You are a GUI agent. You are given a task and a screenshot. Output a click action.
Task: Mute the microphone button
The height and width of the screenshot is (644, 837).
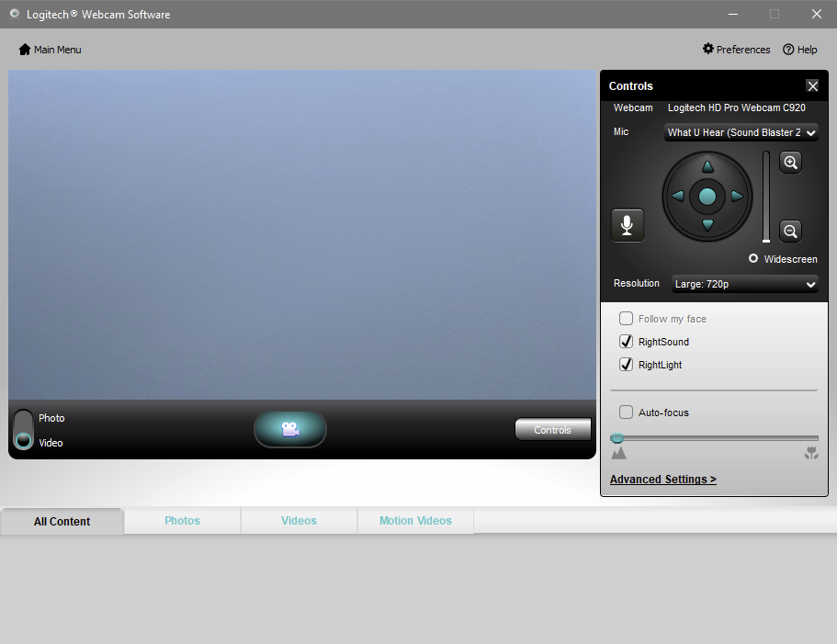click(x=627, y=225)
